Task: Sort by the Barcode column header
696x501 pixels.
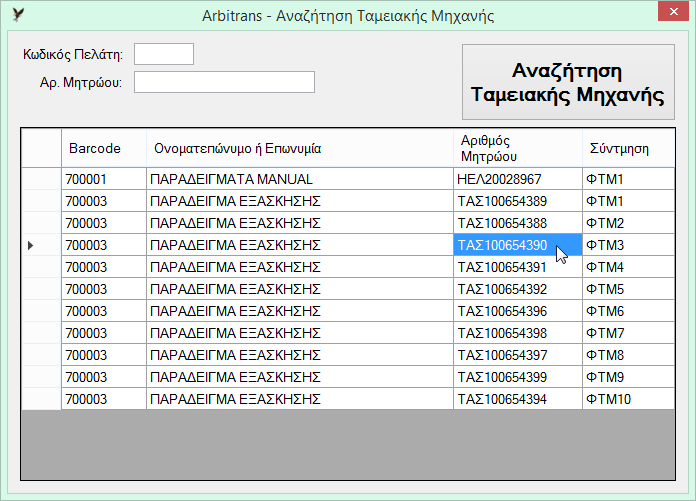Action: pyautogui.click(x=104, y=148)
